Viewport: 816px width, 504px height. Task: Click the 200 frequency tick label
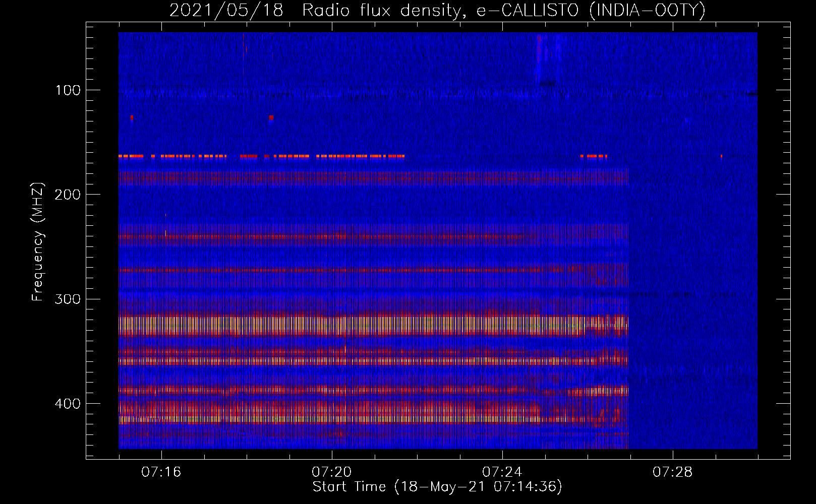[68, 195]
